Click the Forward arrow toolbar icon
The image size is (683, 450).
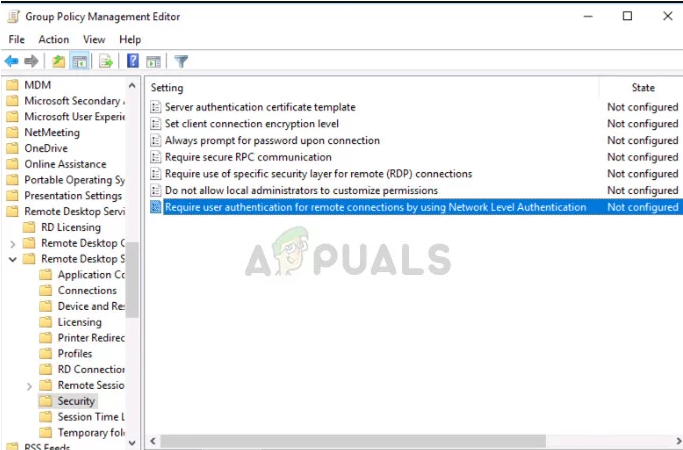click(x=31, y=61)
